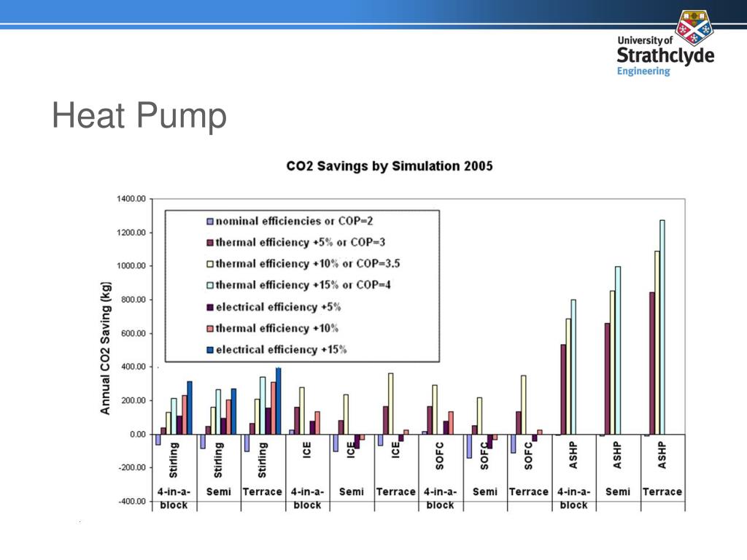Click the y-axis value 1400.00

(131, 199)
